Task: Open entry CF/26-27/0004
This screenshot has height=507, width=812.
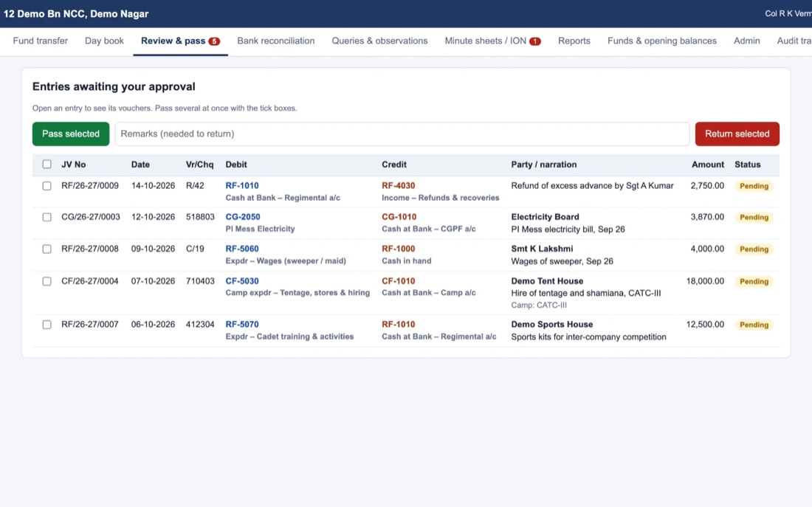Action: [89, 280]
